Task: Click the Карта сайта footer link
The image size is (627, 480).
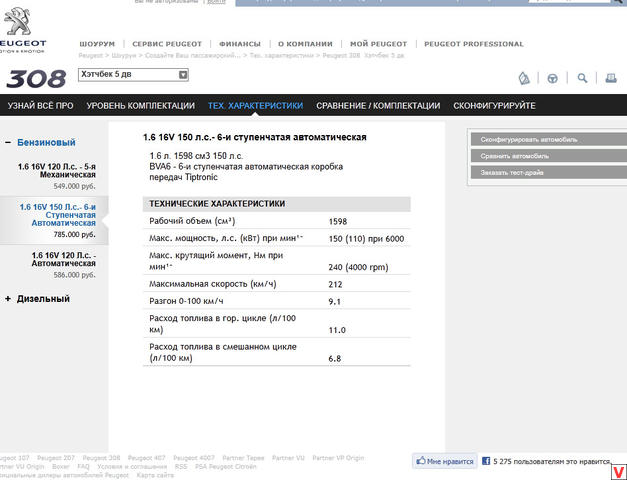Action: click(155, 475)
